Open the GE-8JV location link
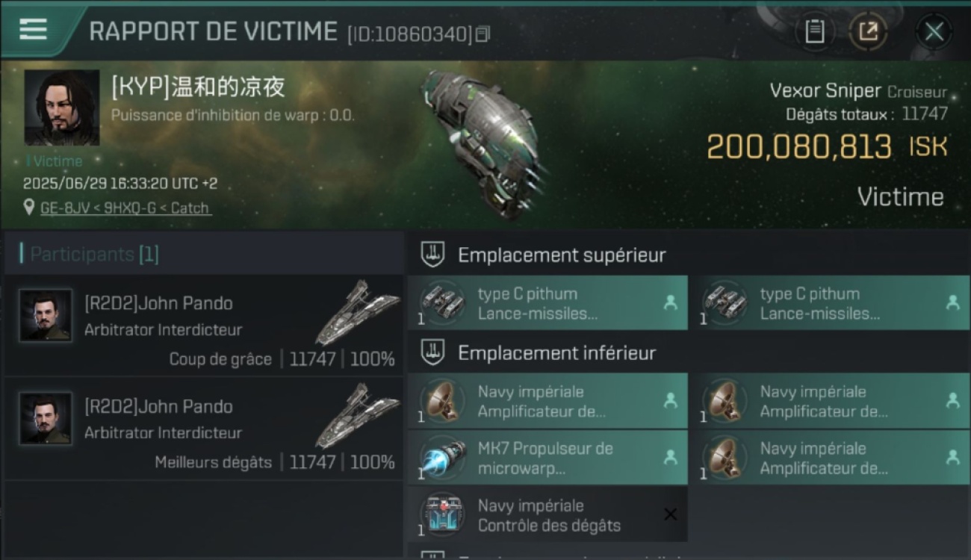The width and height of the screenshot is (971, 560). pyautogui.click(x=125, y=208)
